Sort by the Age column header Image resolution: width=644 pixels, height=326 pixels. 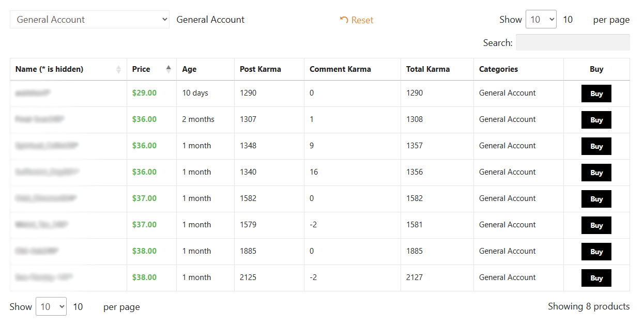coord(189,69)
